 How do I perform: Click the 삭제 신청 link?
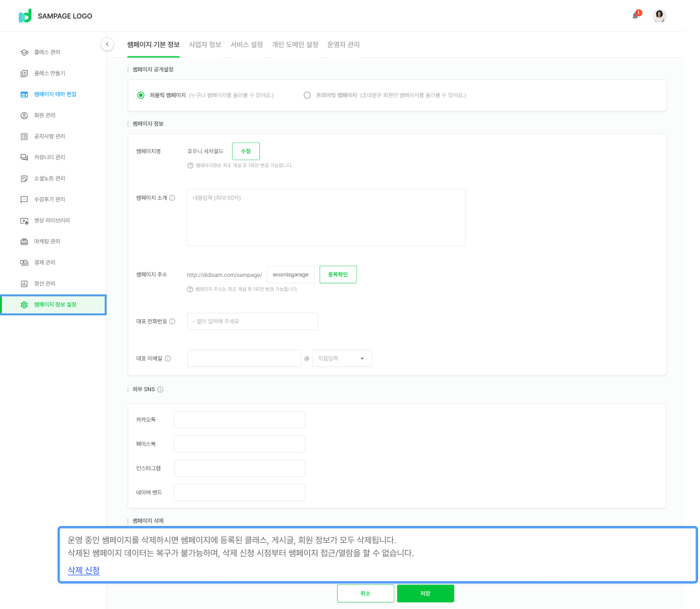[x=84, y=570]
